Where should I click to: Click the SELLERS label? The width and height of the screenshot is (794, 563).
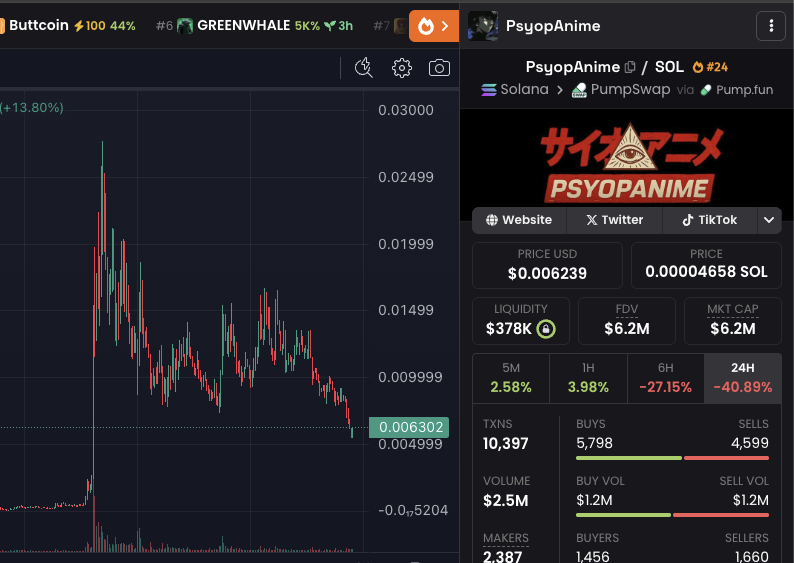(x=746, y=538)
